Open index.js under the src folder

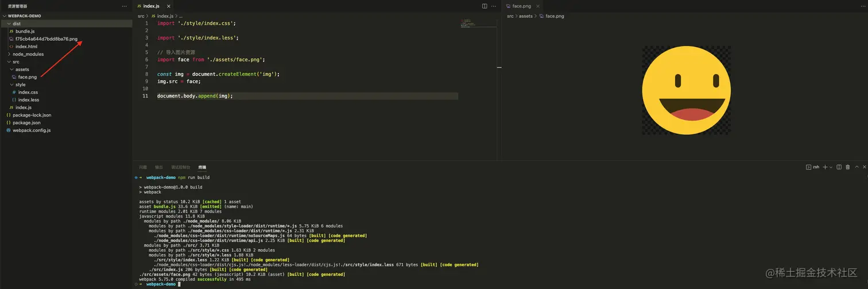(x=66, y=107)
